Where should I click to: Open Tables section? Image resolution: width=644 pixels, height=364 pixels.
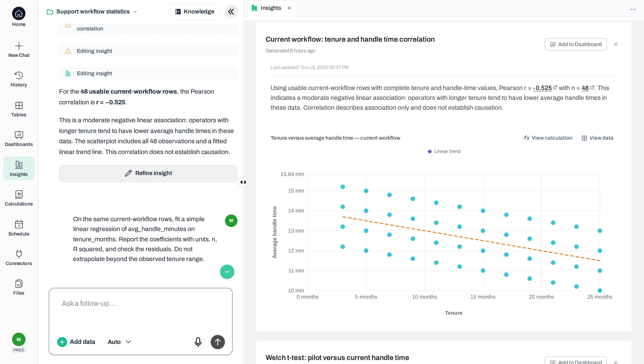click(x=19, y=109)
